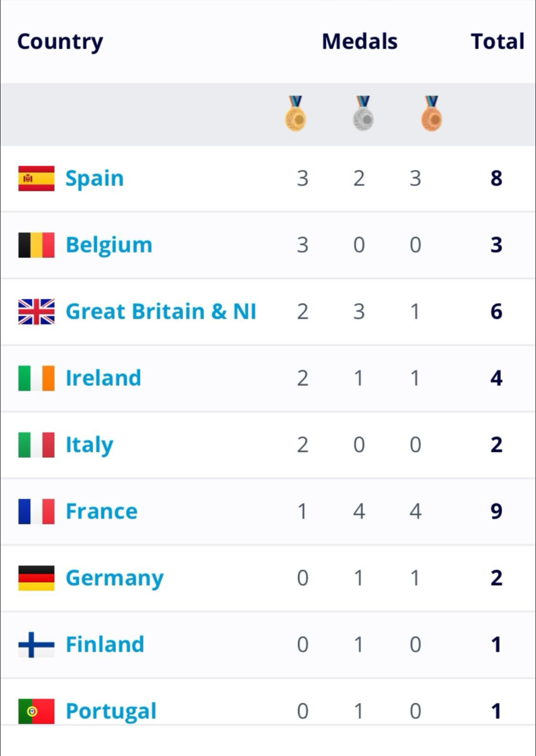Click the Portugal flag icon
This screenshot has height=756, width=536.
coord(36,711)
